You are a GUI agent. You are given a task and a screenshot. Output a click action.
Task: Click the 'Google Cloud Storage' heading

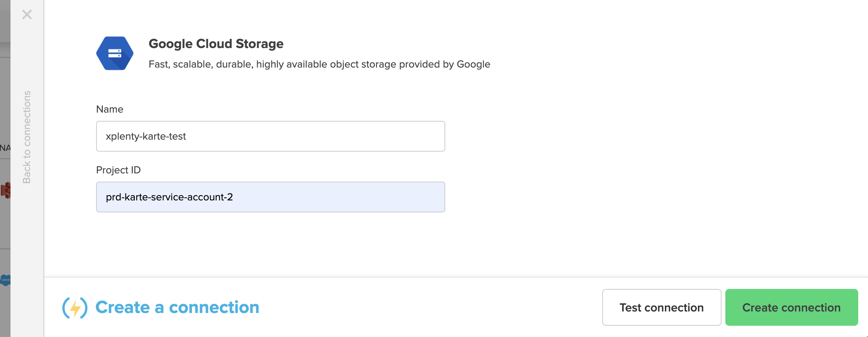[x=216, y=44]
